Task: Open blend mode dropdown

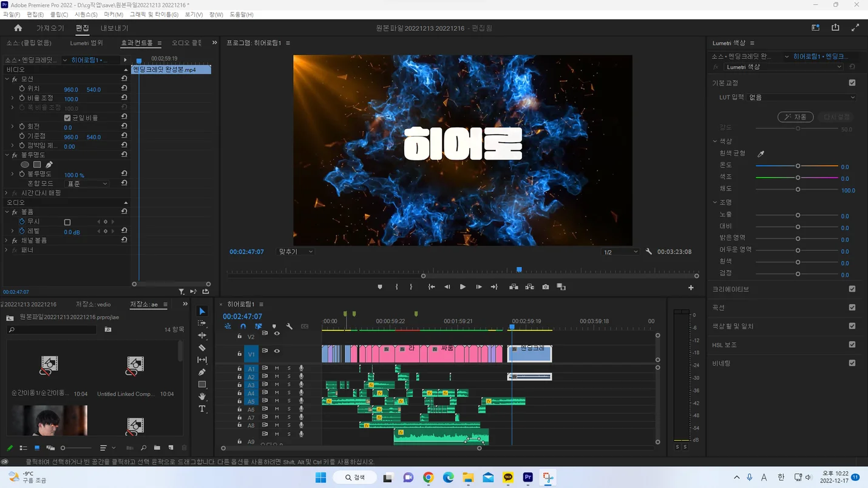Action: click(x=86, y=184)
